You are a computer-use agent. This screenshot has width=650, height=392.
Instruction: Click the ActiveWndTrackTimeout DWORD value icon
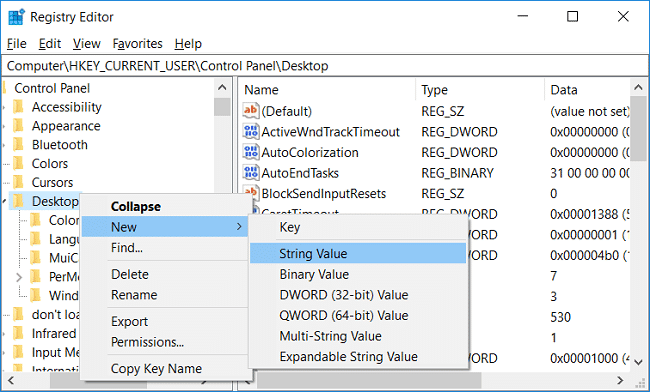tap(251, 131)
